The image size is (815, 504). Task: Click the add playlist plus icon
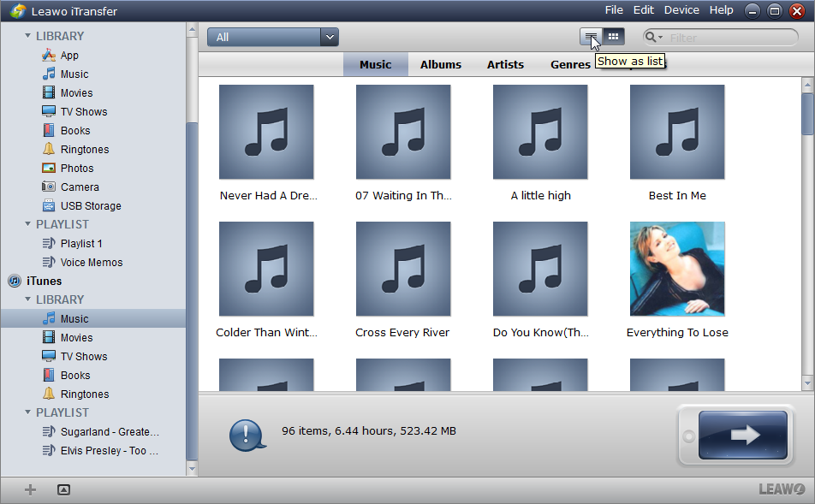click(x=30, y=489)
